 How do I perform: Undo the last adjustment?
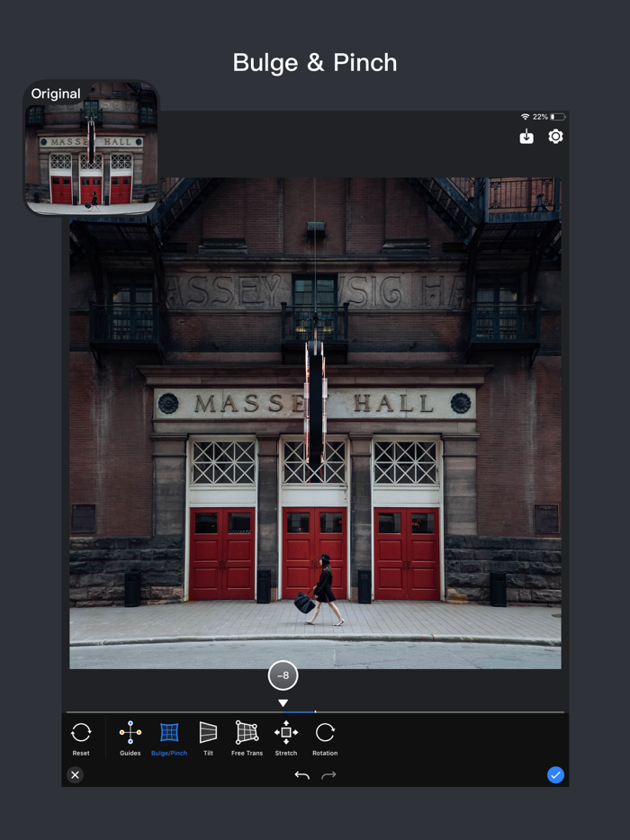pyautogui.click(x=301, y=774)
